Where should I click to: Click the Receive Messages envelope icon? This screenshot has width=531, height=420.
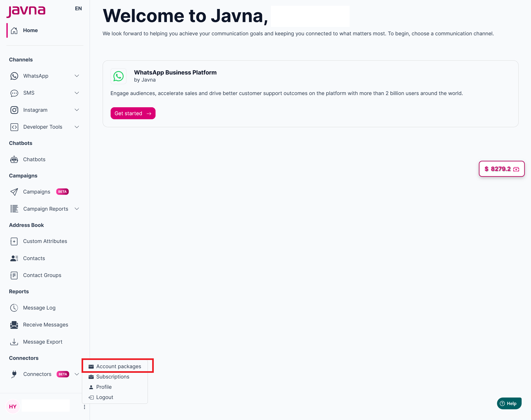coord(14,325)
